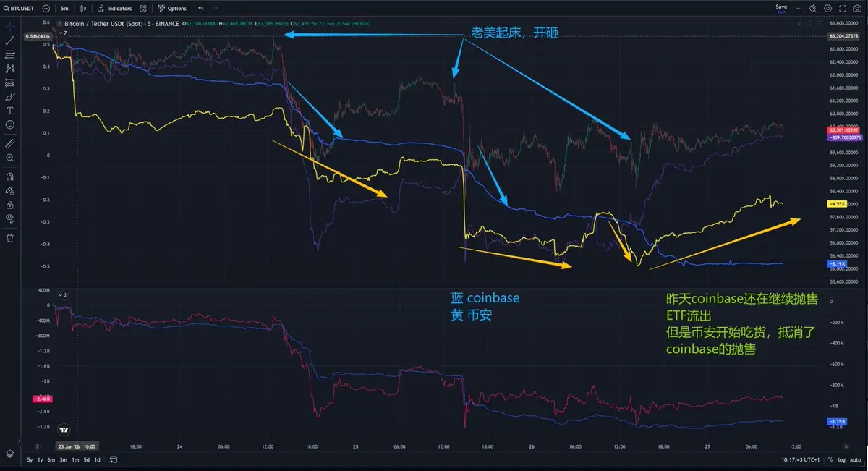Viewport: 868px width, 471px height.
Task: Redo the chart action
Action: pos(216,9)
